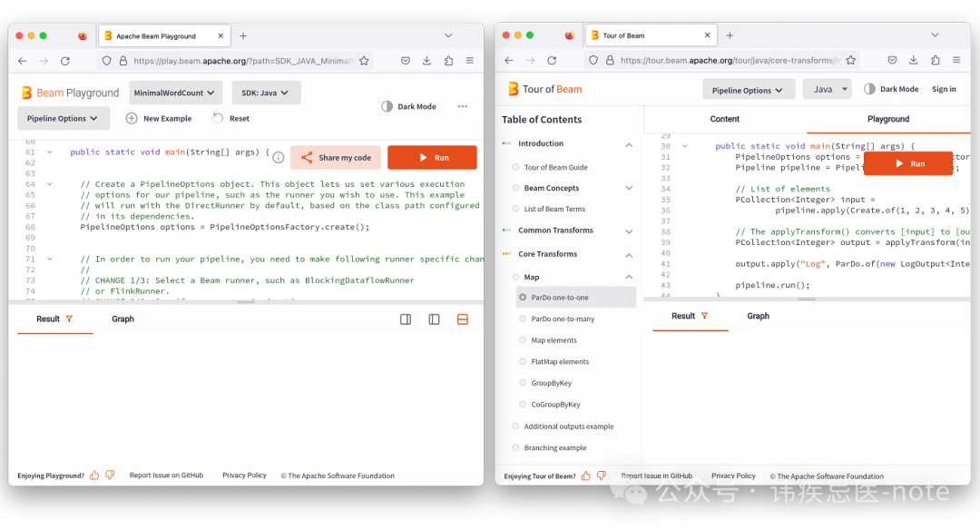Collapse the Introduction section
Viewport: 980px width, 530px height.
(x=629, y=144)
